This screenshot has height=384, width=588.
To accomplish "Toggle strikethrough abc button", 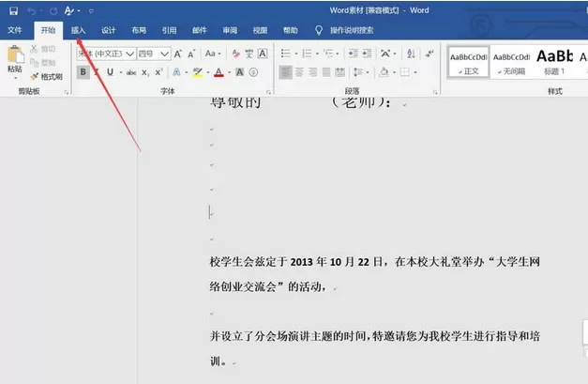I will tap(131, 72).
